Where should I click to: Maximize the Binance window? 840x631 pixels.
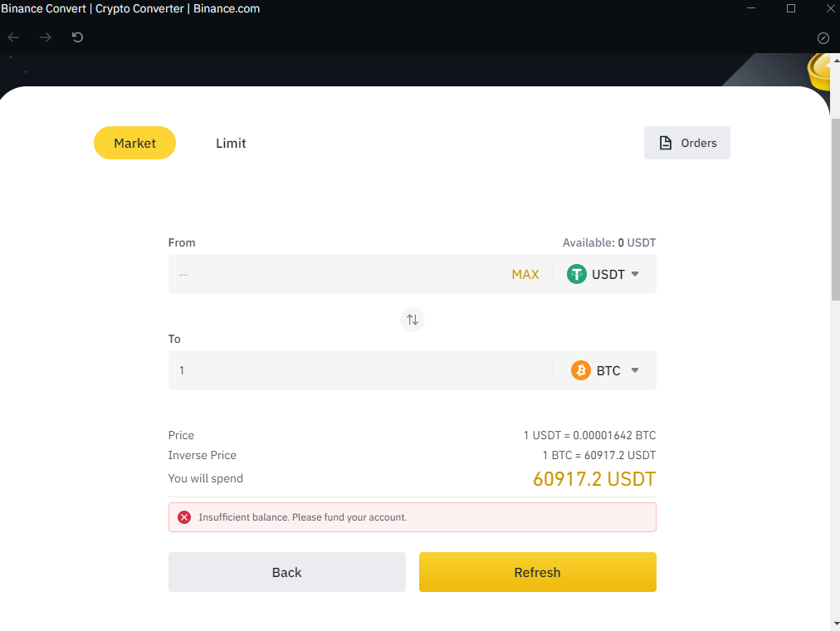pyautogui.click(x=791, y=8)
